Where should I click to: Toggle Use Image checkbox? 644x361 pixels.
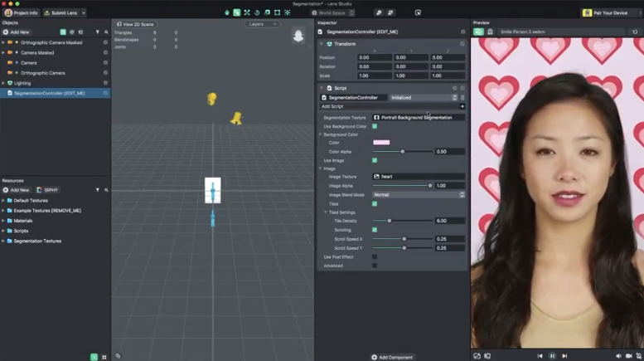point(375,160)
